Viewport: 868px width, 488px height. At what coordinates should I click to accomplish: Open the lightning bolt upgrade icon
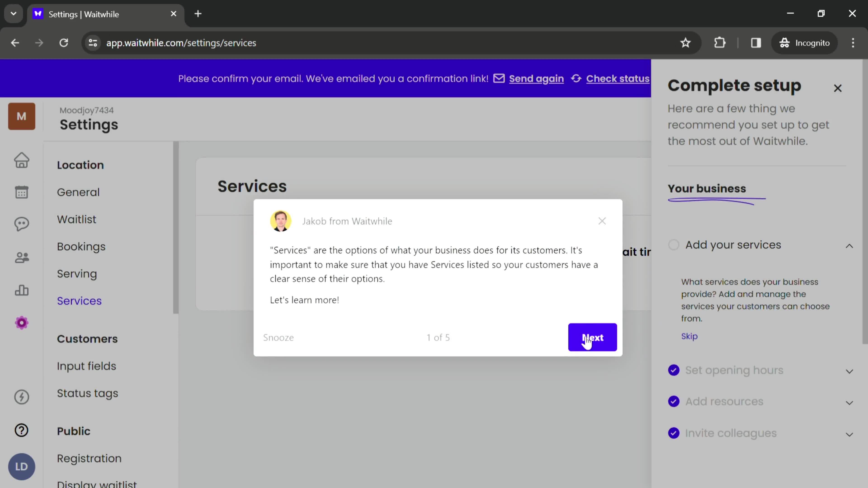point(21,397)
